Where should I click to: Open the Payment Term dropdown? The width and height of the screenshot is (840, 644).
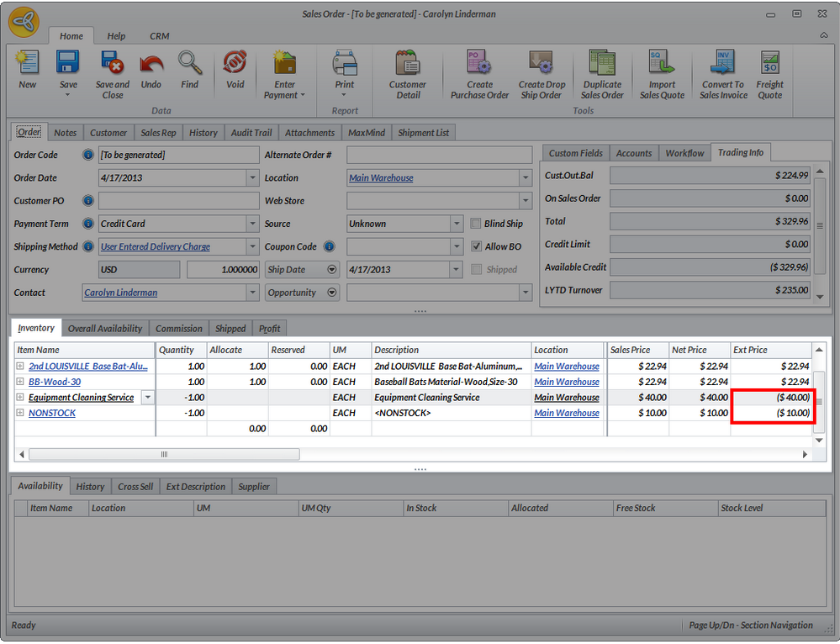(252, 224)
